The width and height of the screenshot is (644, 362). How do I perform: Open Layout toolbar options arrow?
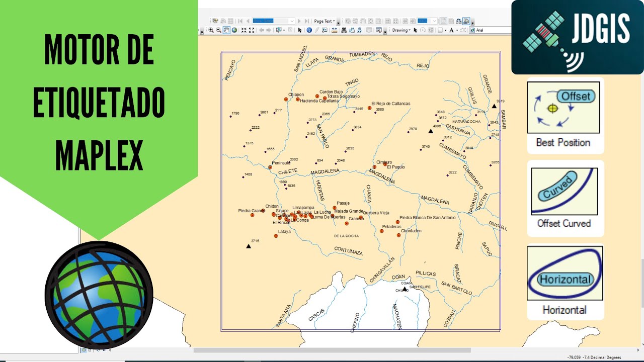click(x=473, y=23)
